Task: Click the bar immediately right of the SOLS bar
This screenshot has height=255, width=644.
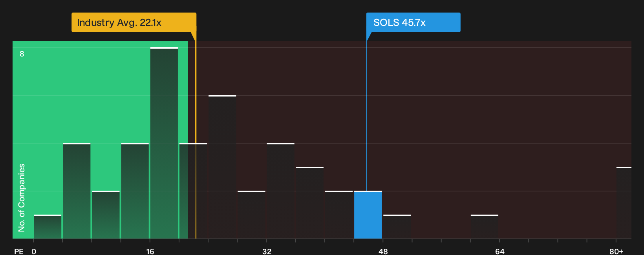Action: (x=397, y=227)
